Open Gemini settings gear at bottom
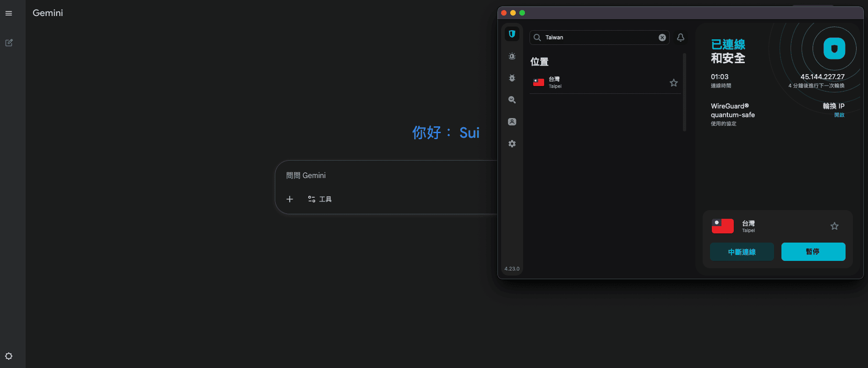The width and height of the screenshot is (868, 368). pyautogui.click(x=9, y=356)
